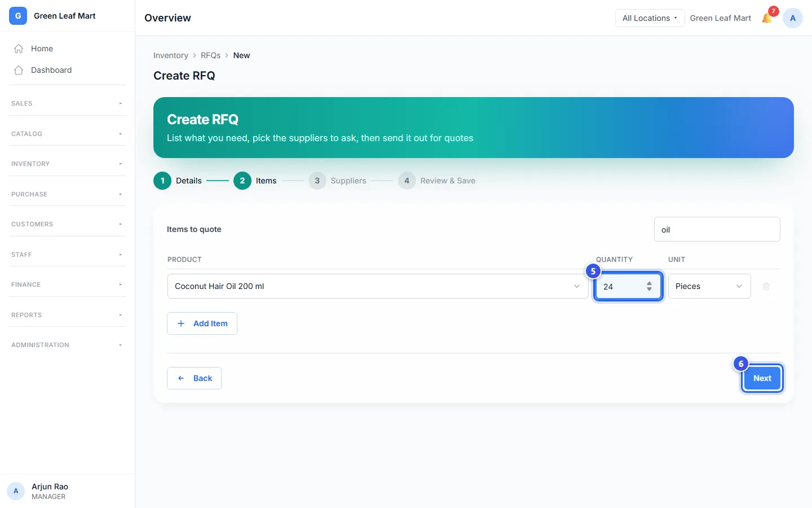Viewport: 812px width, 508px height.
Task: Click the Add Item button
Action: coord(202,323)
